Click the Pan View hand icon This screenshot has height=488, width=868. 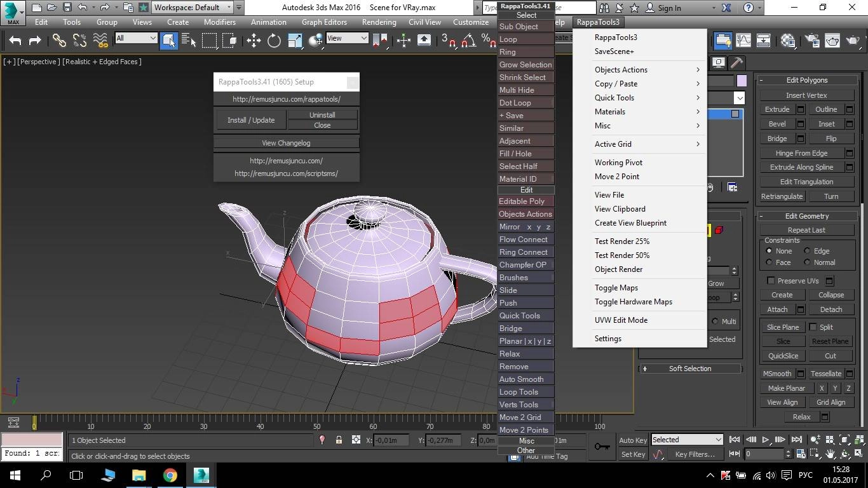point(830,454)
